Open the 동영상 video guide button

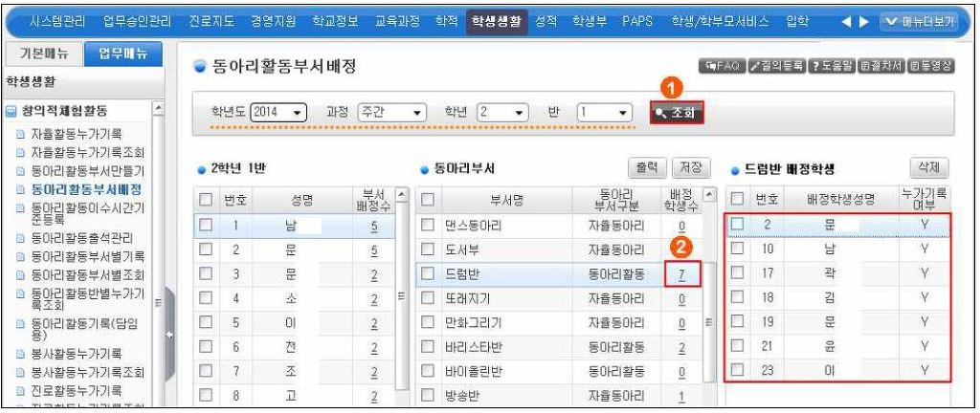932,65
